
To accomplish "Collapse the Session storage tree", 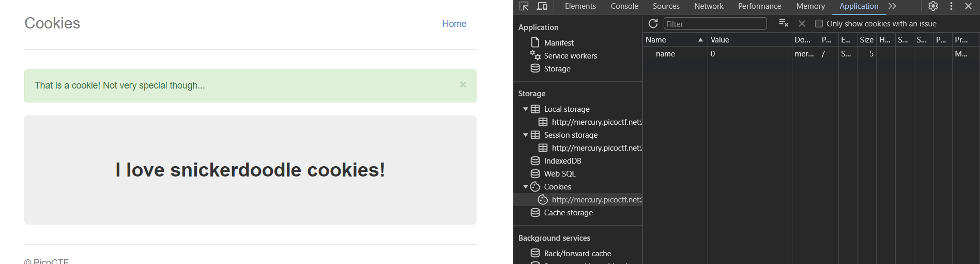I will coord(526,135).
